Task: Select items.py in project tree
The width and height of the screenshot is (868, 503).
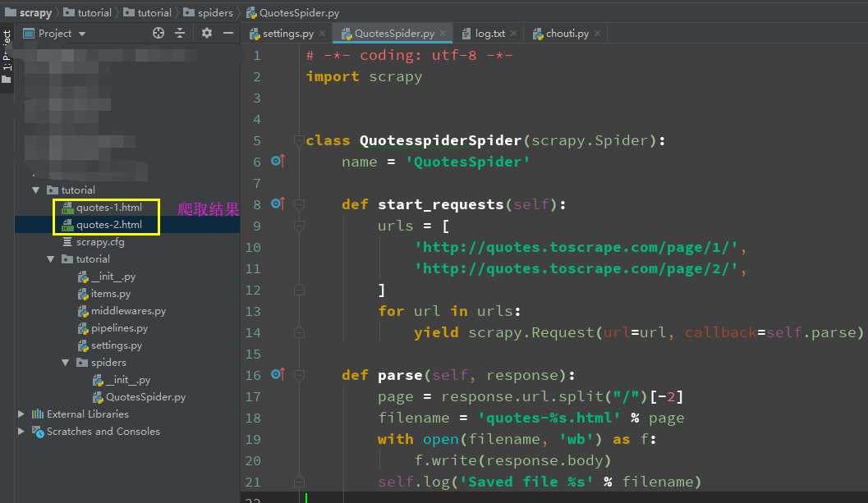Action: pos(111,294)
